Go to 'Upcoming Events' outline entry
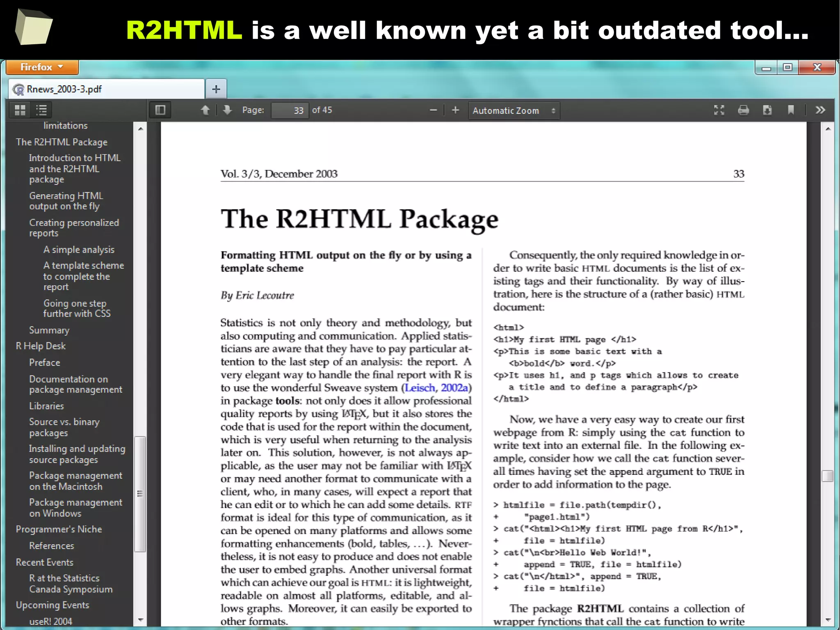The image size is (840, 630). click(52, 605)
